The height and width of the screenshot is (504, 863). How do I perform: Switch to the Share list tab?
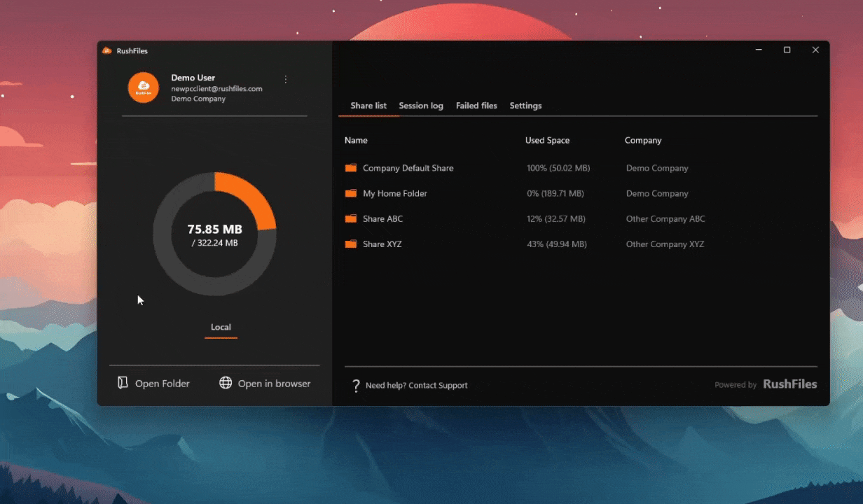368,106
